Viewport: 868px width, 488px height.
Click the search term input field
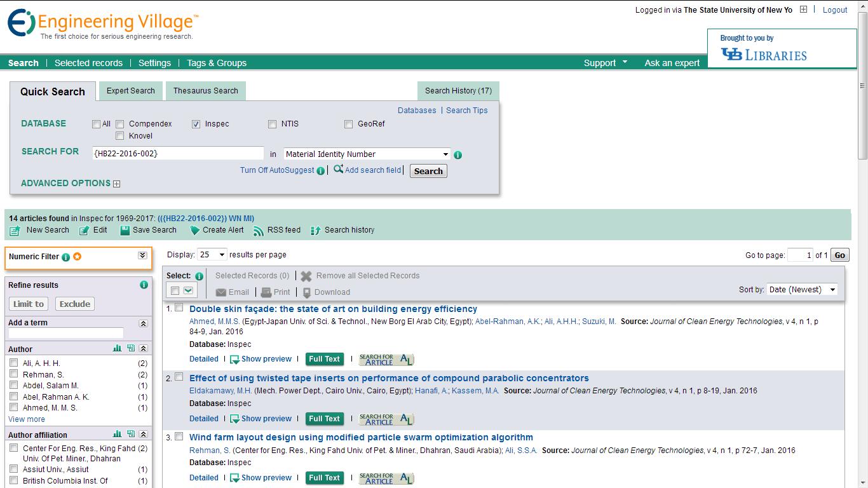[177, 154]
